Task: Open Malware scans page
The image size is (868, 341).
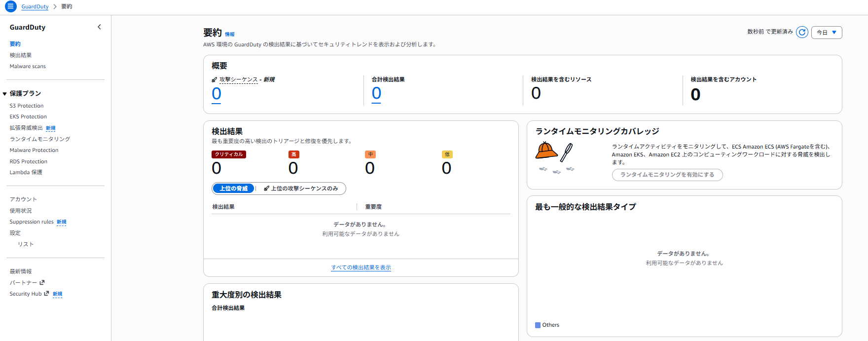Action: (x=28, y=66)
